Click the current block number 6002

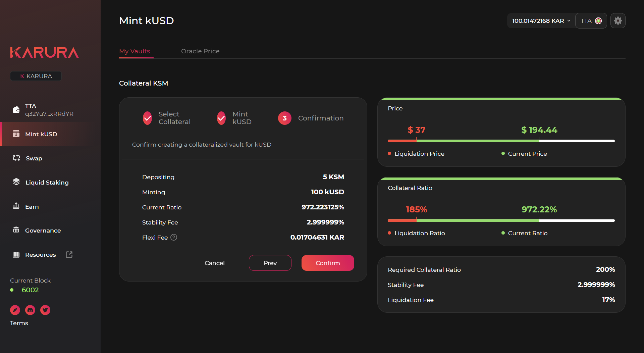pyautogui.click(x=30, y=290)
